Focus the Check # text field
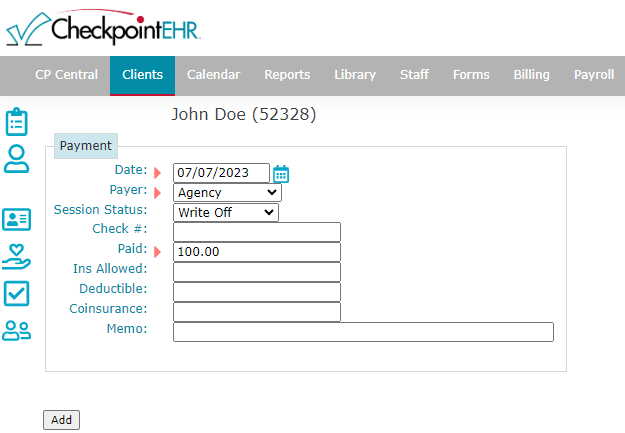625x433 pixels. pyautogui.click(x=256, y=232)
